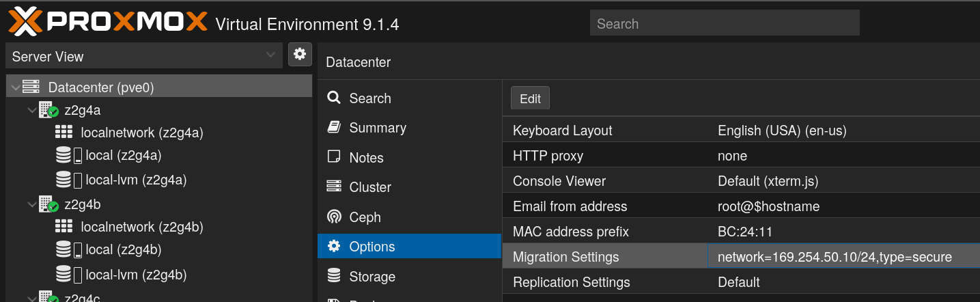This screenshot has width=980, height=302.
Task: Collapse the Datacenter (pve0) tree
Action: pos(15,87)
